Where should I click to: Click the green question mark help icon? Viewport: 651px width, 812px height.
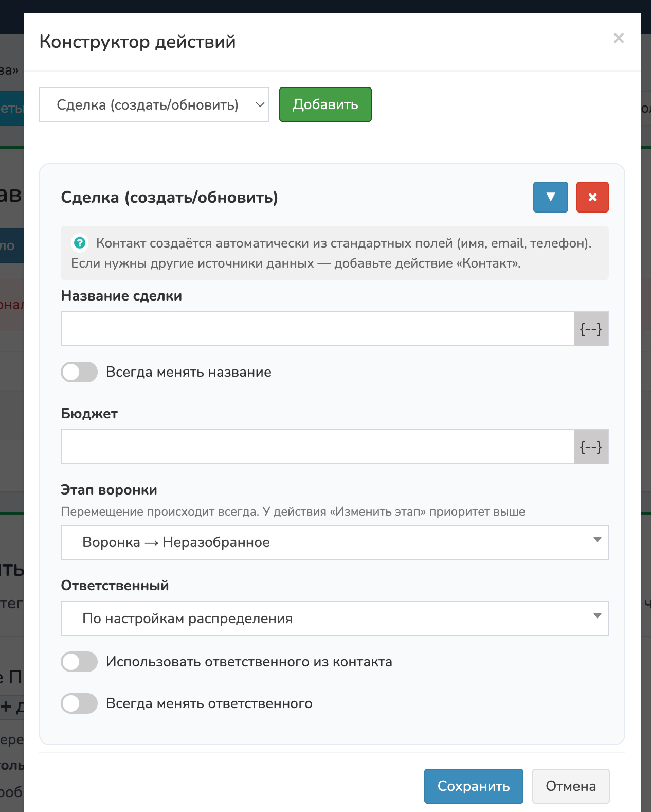(80, 243)
